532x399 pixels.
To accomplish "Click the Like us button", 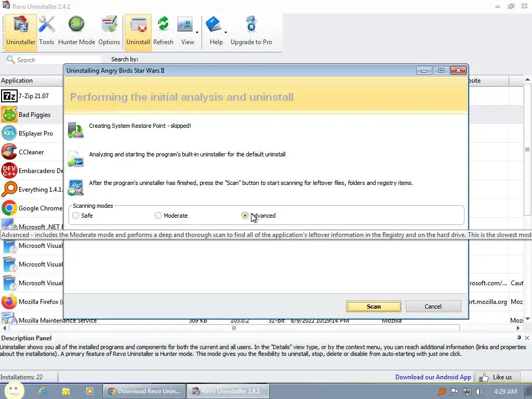I will tap(497, 377).
